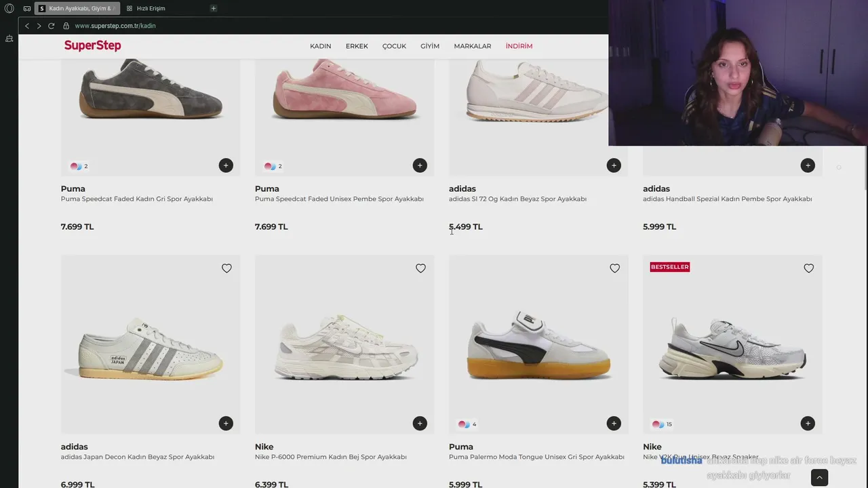Open adidas Handball Spezial Kadın Pembe link
Viewport: 868px width, 488px height.
pyautogui.click(x=727, y=199)
